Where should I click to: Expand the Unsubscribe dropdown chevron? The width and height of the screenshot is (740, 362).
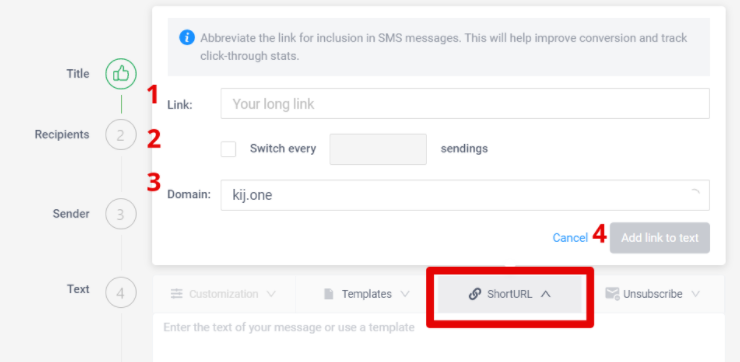click(x=695, y=294)
